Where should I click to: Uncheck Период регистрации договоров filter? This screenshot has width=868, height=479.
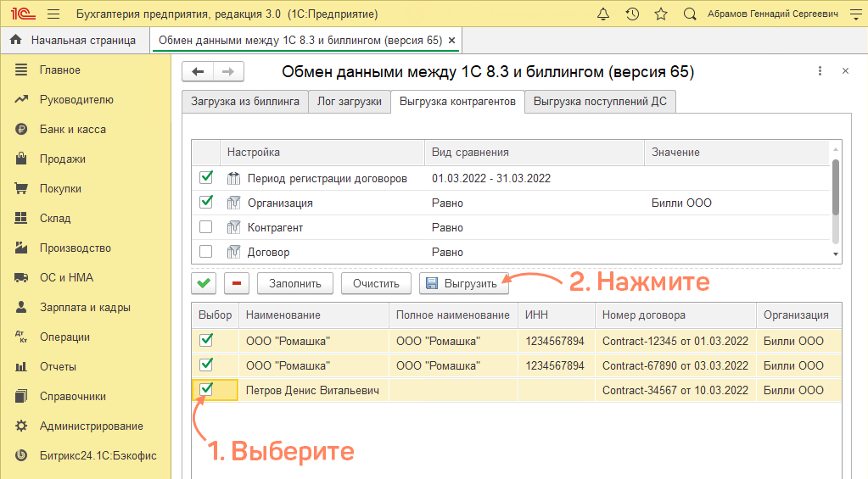tap(206, 177)
